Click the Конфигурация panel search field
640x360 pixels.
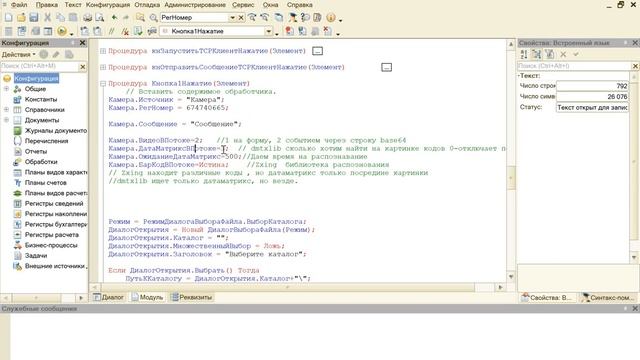pyautogui.click(x=40, y=66)
